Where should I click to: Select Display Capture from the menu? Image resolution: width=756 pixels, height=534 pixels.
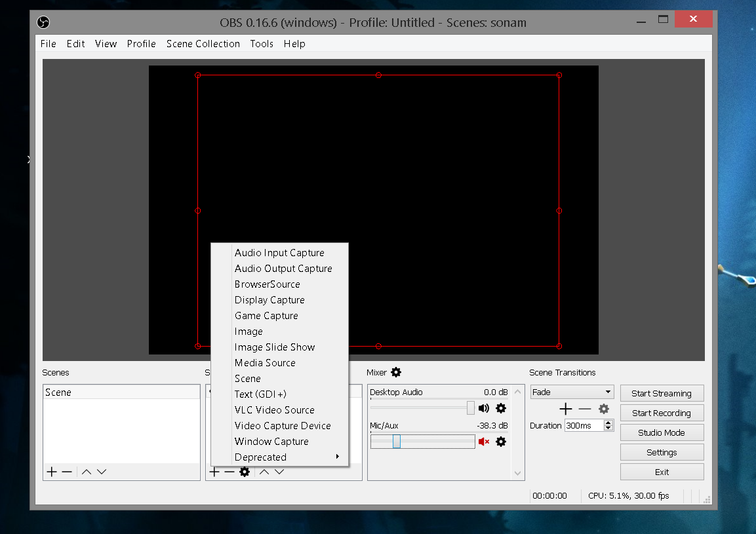coord(279,300)
